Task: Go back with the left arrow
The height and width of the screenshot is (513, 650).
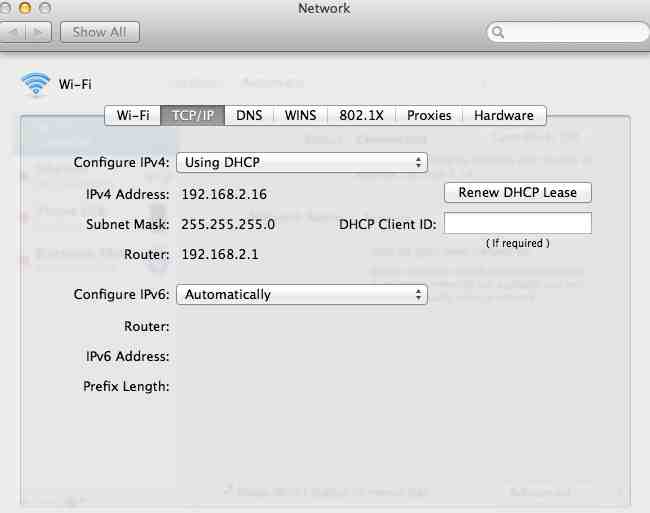Action: click(x=14, y=32)
